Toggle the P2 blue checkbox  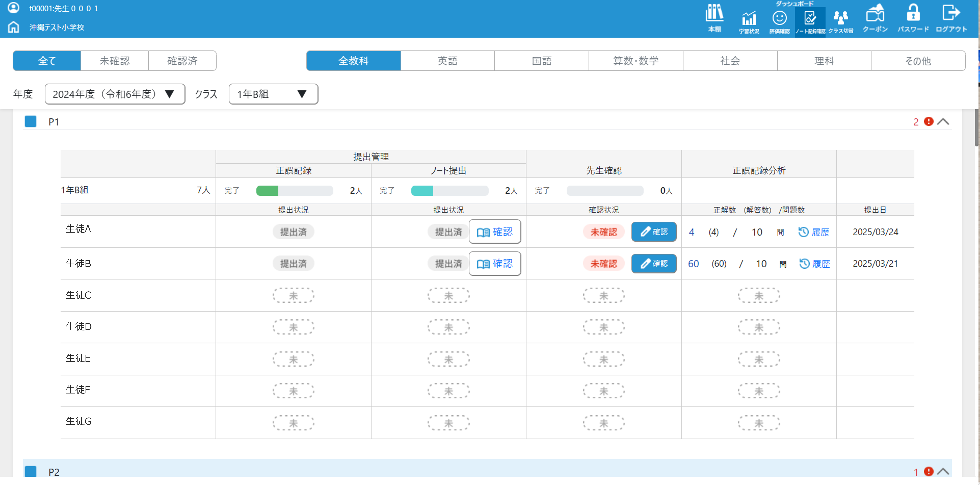(x=30, y=472)
